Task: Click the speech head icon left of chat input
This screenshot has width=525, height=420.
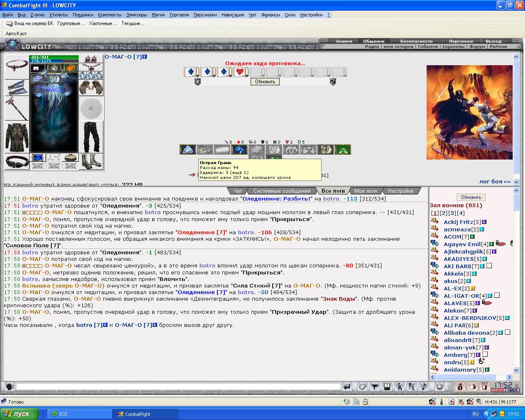Action: [x=9, y=386]
